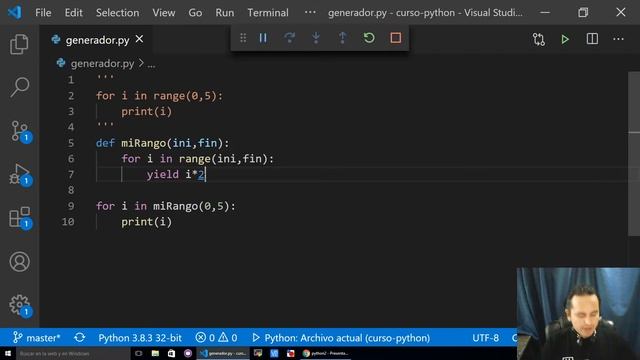Click Python: Archivo actual debug configuration

pos(341,338)
